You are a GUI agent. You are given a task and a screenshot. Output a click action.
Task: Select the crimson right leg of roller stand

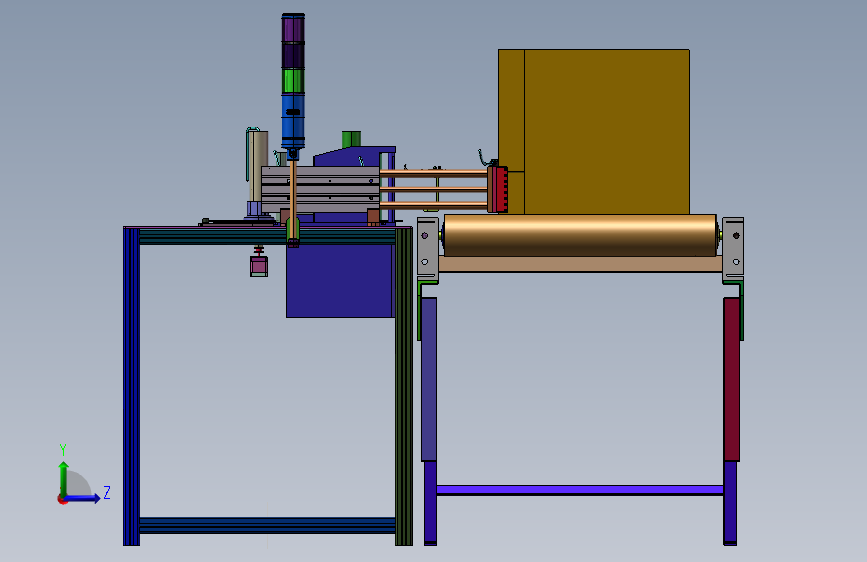click(732, 379)
